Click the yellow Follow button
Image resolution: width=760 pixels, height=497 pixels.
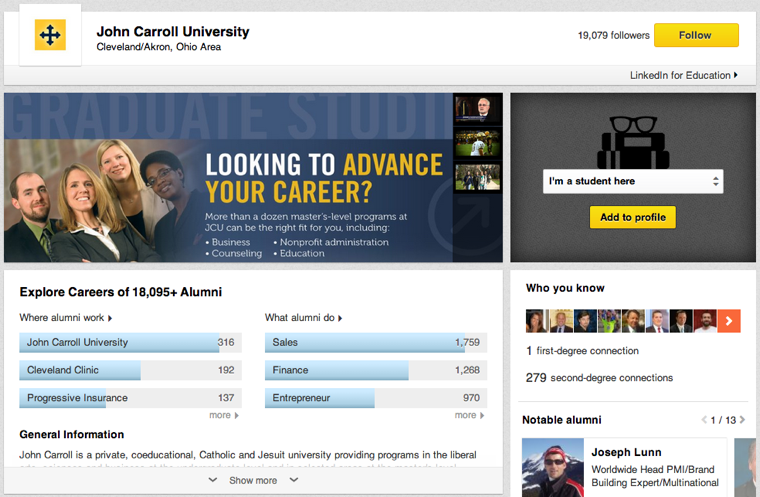tap(696, 35)
